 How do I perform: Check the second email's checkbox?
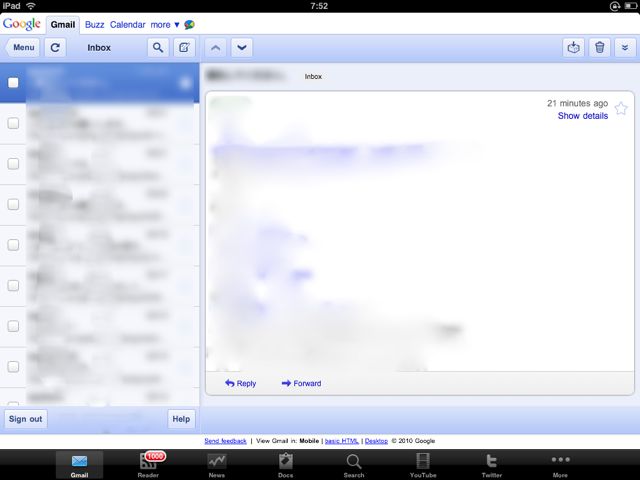click(x=13, y=123)
